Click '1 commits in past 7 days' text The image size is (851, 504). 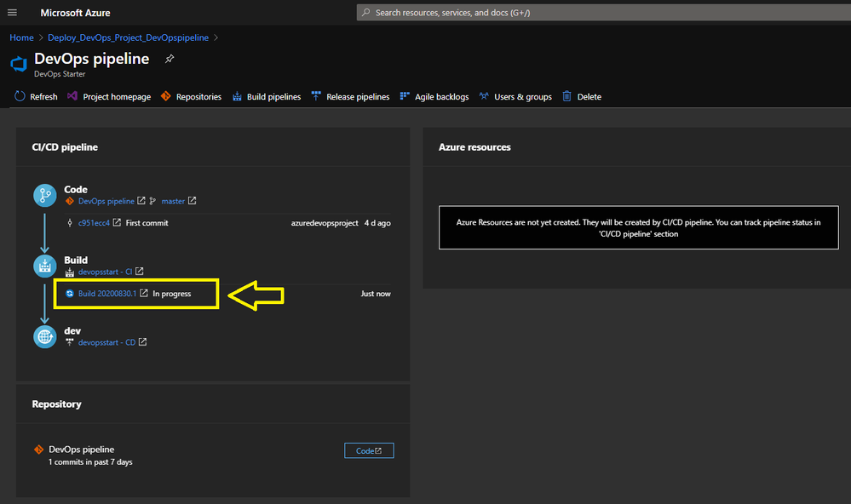pos(90,461)
